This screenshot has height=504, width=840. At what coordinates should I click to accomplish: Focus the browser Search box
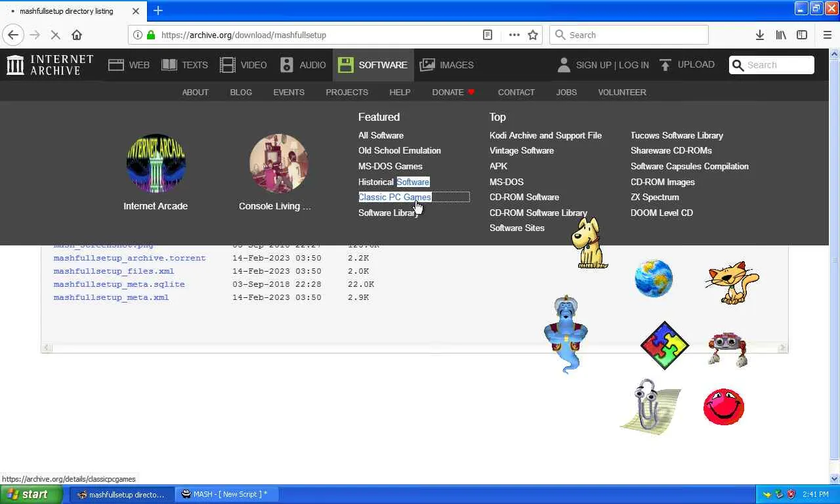[x=629, y=35]
